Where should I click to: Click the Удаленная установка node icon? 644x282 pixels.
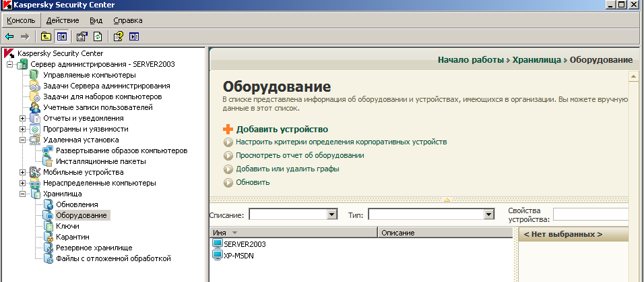click(35, 140)
